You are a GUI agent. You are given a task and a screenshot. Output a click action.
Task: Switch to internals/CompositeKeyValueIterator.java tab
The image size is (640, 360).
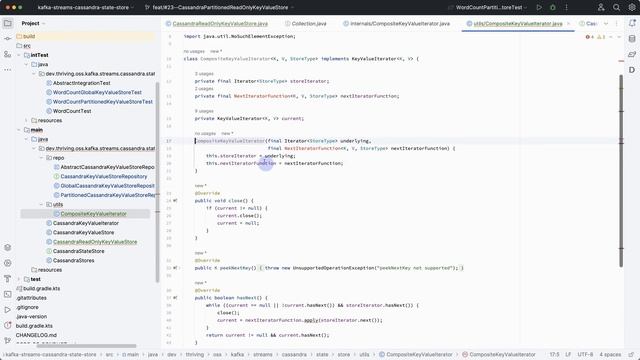(x=396, y=24)
